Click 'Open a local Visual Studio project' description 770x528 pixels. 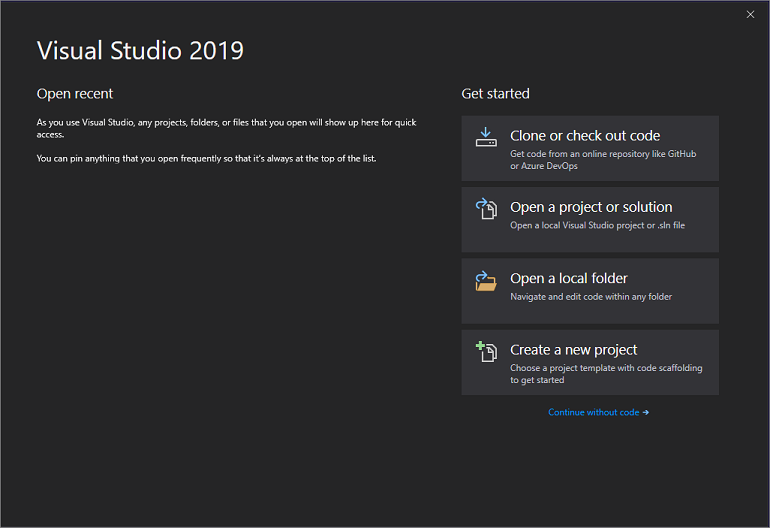597,225
